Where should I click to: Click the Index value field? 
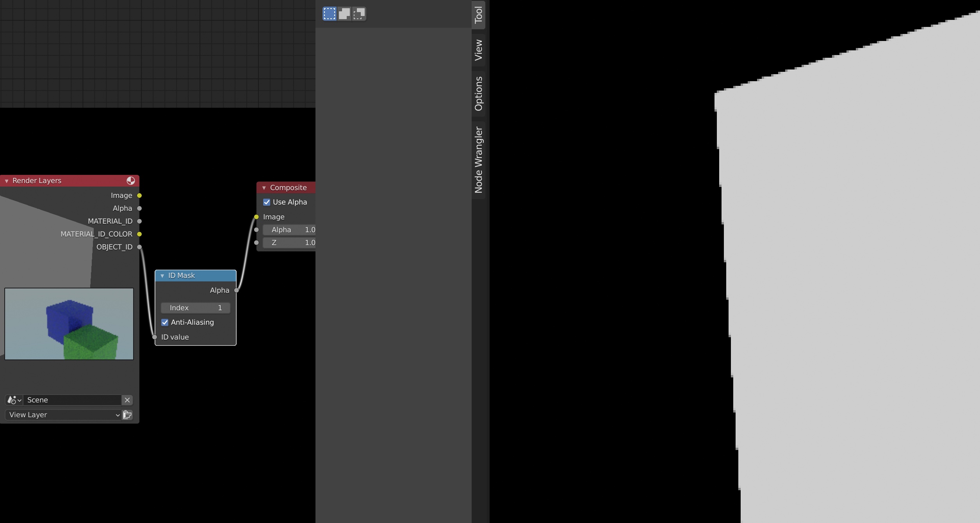click(195, 308)
